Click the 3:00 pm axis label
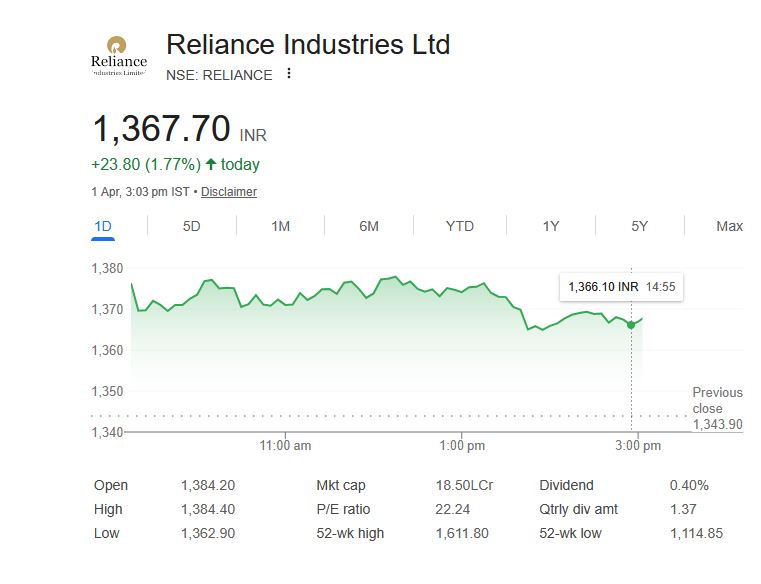761x584 pixels. tap(638, 445)
